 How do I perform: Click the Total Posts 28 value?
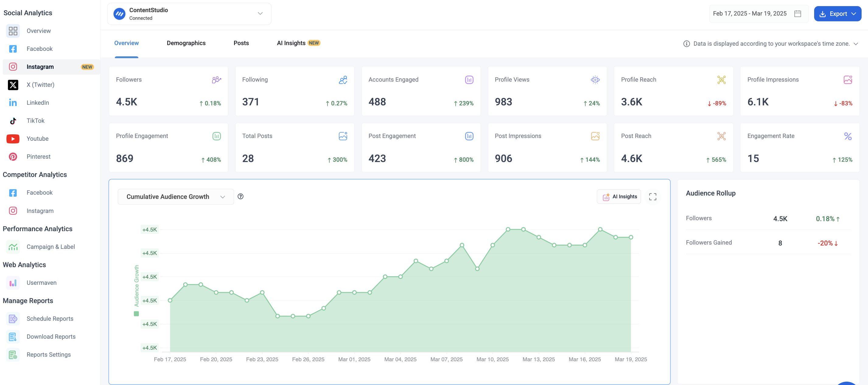(x=248, y=158)
